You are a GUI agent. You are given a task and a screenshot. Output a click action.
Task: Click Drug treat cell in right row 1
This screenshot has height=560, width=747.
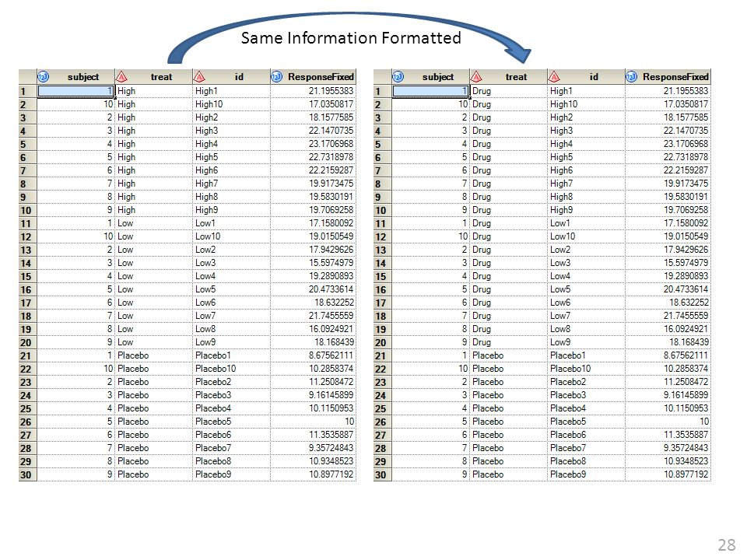(508, 91)
